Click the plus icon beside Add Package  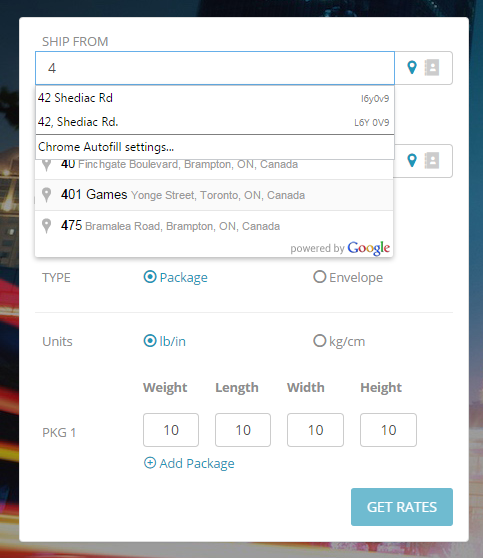(x=150, y=463)
